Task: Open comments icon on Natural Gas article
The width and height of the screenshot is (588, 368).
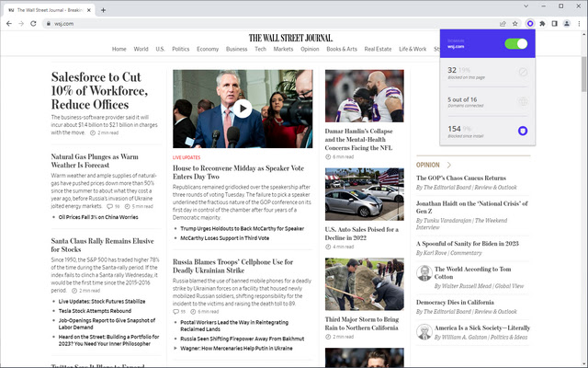Action: click(110, 206)
